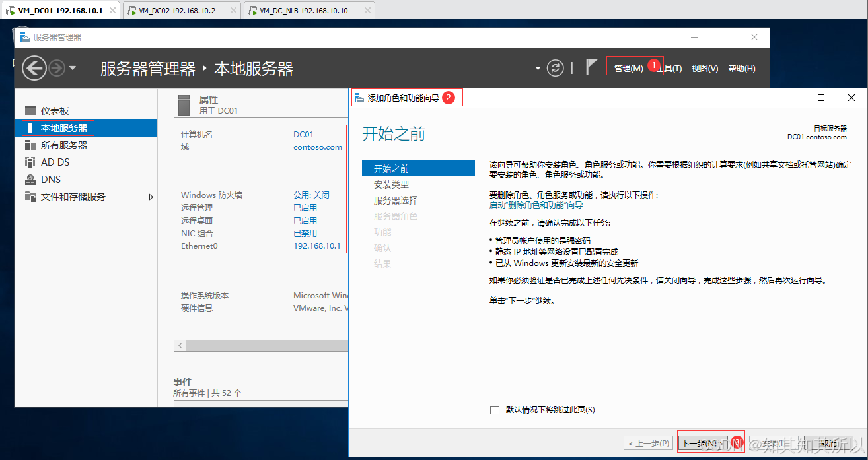This screenshot has height=460, width=868.
Task: Check 默认情况下将跳过此页 checkbox
Action: point(495,410)
